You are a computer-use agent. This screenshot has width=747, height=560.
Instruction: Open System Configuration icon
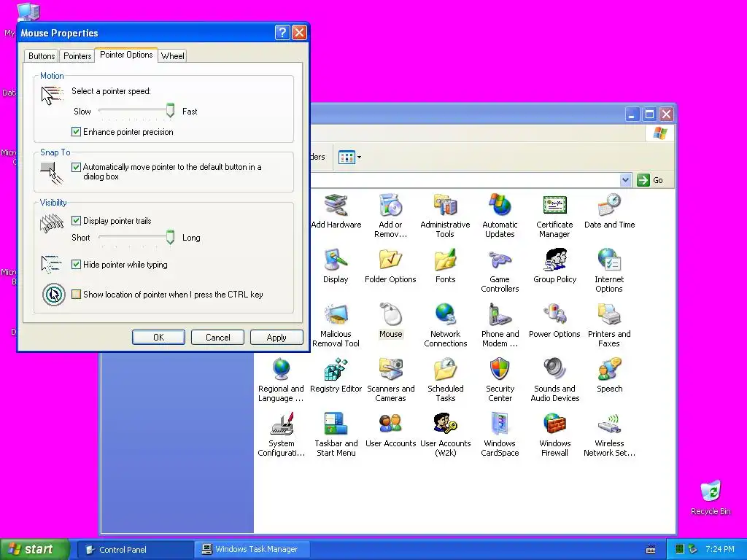[x=281, y=435]
